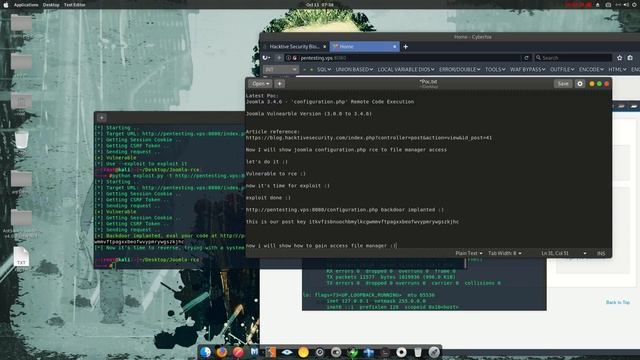The image size is (640, 360).
Task: Click the icon right of the bookmark star
Action: [x=630, y=58]
